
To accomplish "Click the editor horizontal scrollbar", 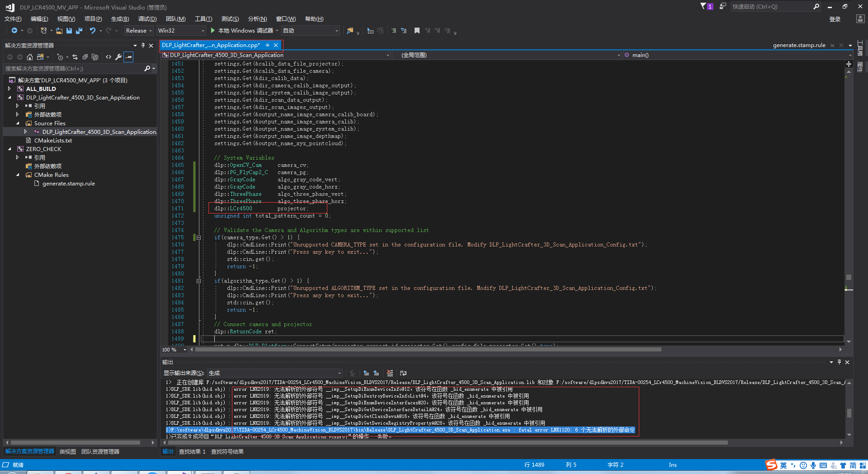I will point(428,350).
